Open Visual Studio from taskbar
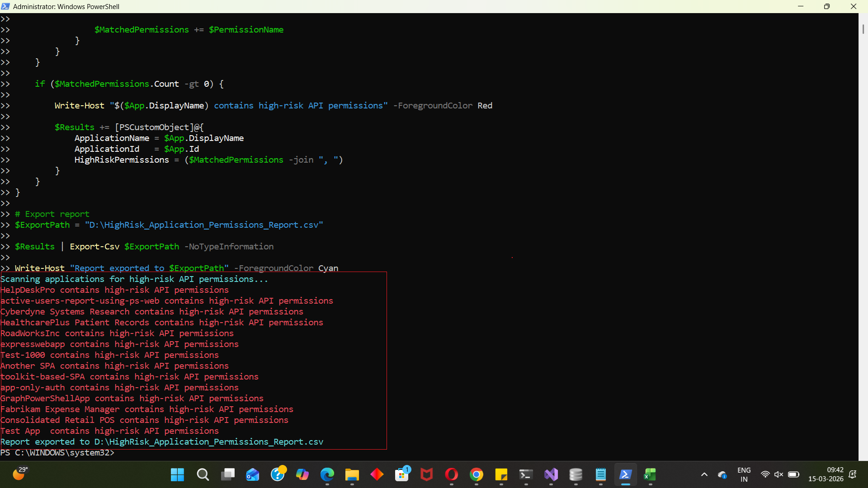This screenshot has width=868, height=488. pos(551,474)
